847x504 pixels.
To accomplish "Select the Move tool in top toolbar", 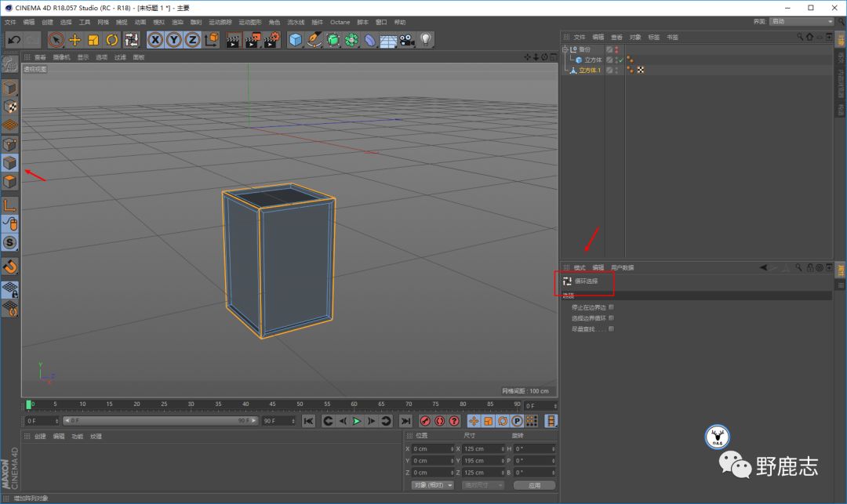I will 75,39.
